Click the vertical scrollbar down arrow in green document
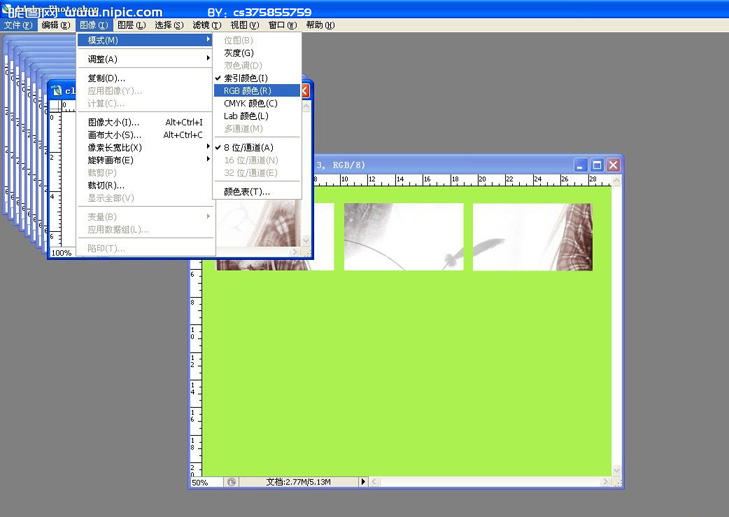Image resolution: width=729 pixels, height=517 pixels. [x=617, y=471]
